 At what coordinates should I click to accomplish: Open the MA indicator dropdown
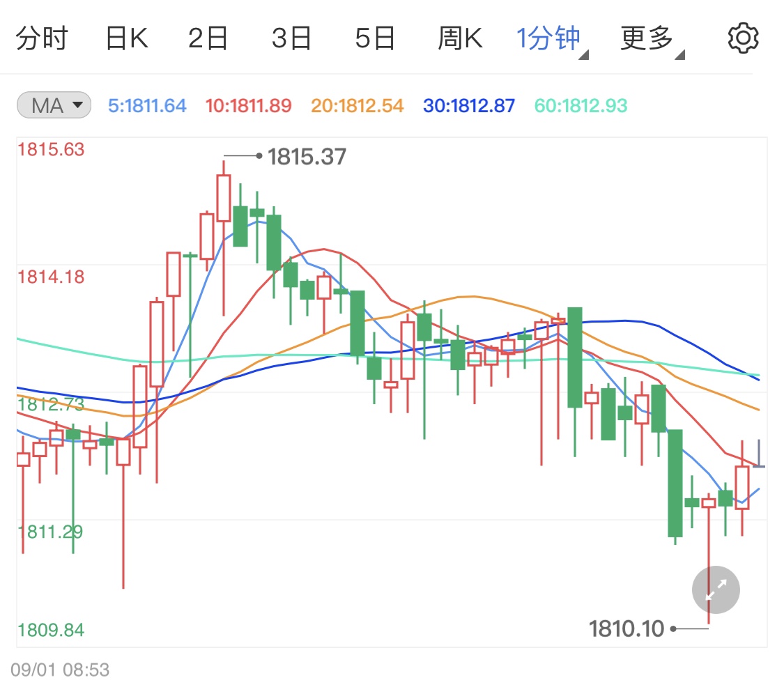click(54, 105)
